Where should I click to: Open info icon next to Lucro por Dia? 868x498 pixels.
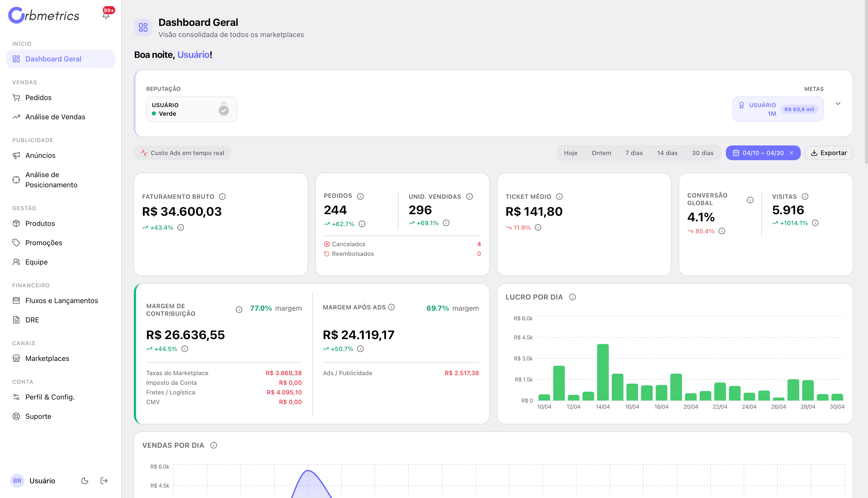tap(573, 297)
